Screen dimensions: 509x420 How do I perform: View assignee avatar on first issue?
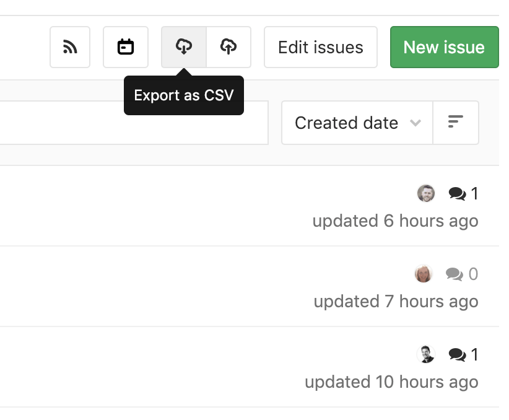[426, 193]
